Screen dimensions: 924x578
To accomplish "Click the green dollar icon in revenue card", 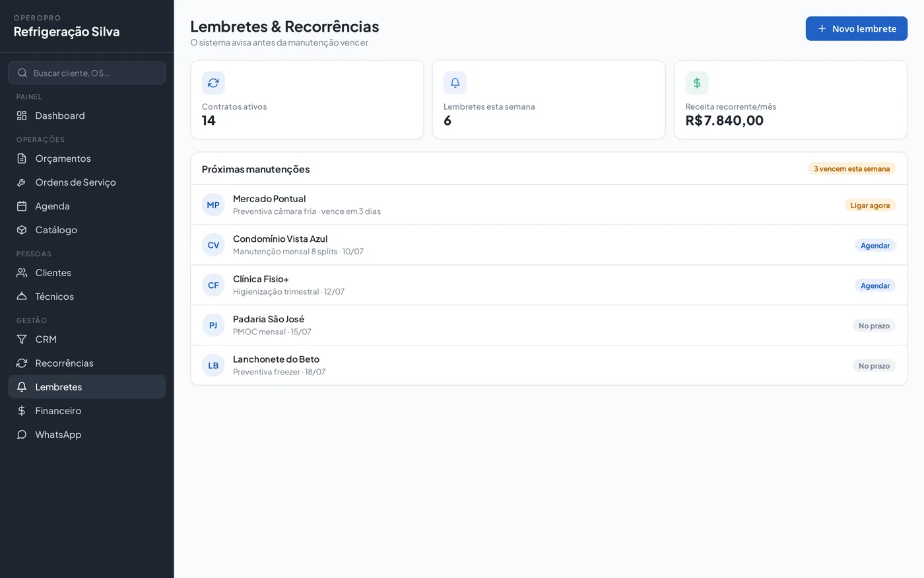I will click(697, 83).
